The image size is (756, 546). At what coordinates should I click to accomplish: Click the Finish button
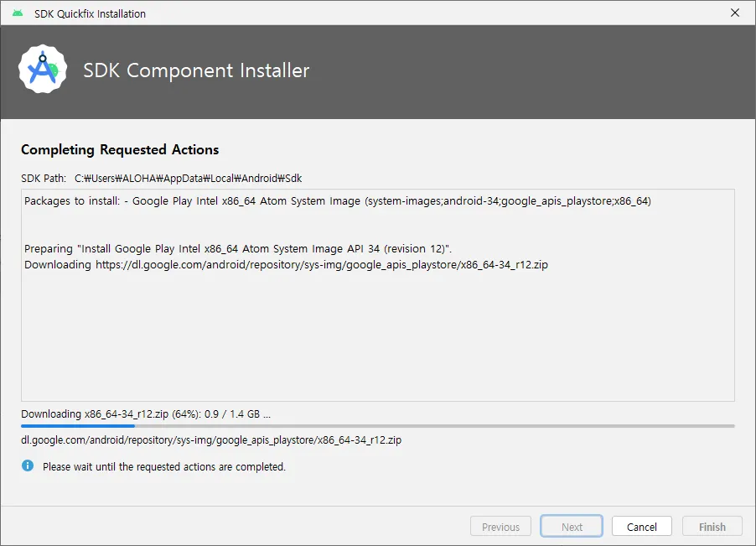pos(712,527)
